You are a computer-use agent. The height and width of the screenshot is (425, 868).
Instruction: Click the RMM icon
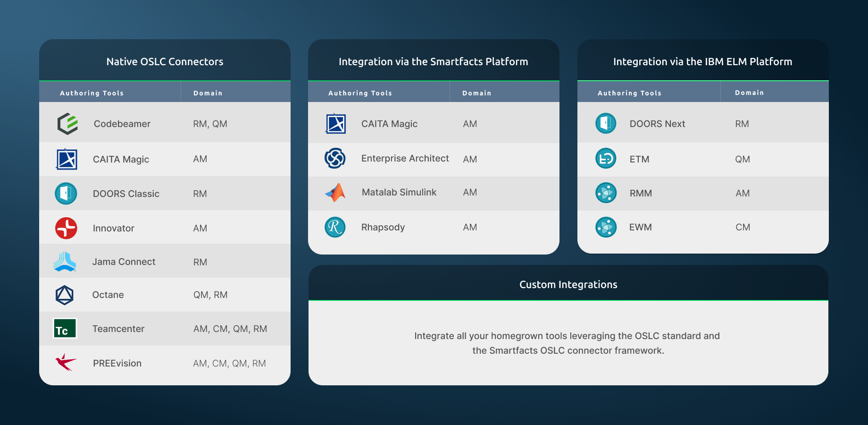(606, 193)
